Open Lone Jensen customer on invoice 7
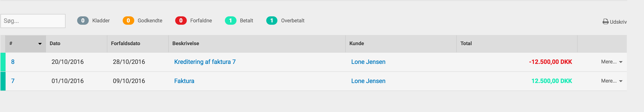 tap(368, 81)
